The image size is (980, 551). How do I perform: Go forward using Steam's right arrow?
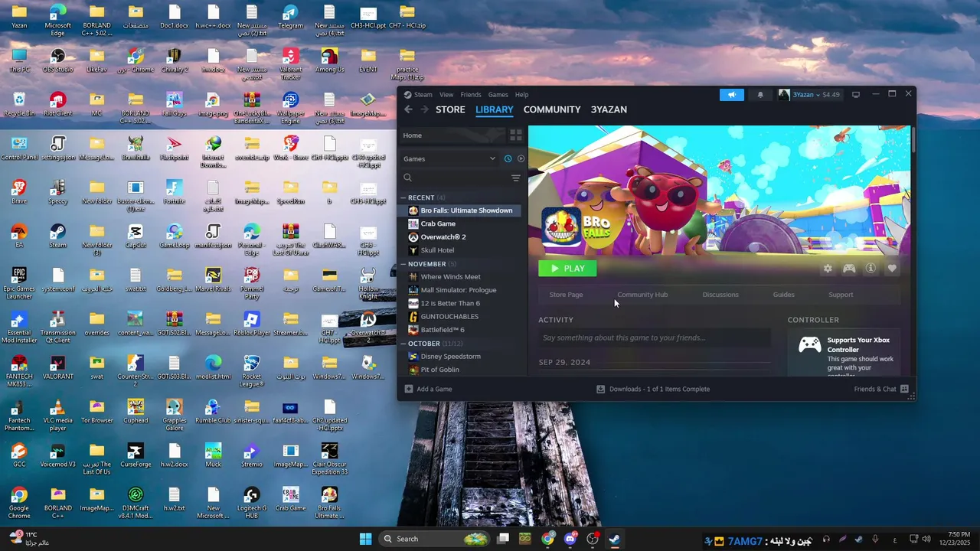424,109
